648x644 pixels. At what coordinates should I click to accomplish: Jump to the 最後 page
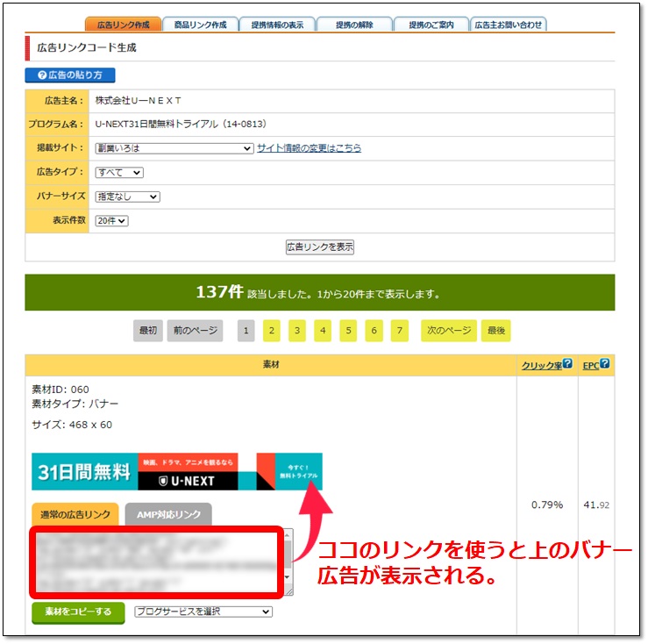(x=496, y=331)
